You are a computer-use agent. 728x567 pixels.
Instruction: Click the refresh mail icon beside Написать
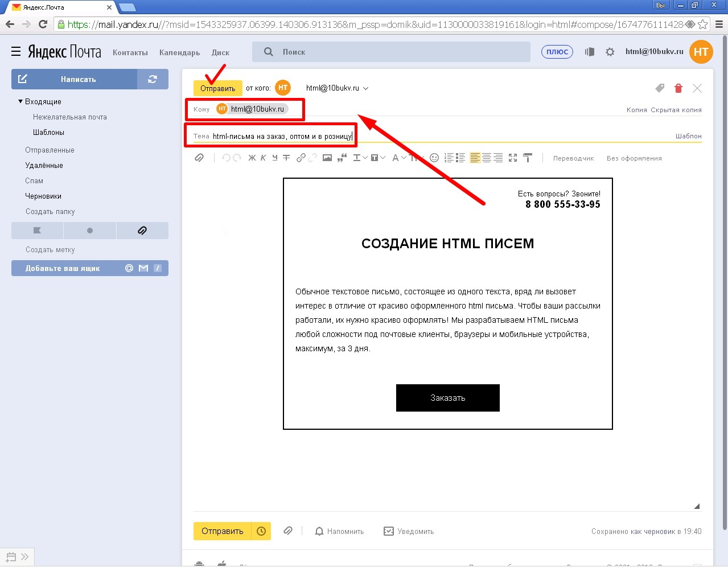pyautogui.click(x=153, y=79)
